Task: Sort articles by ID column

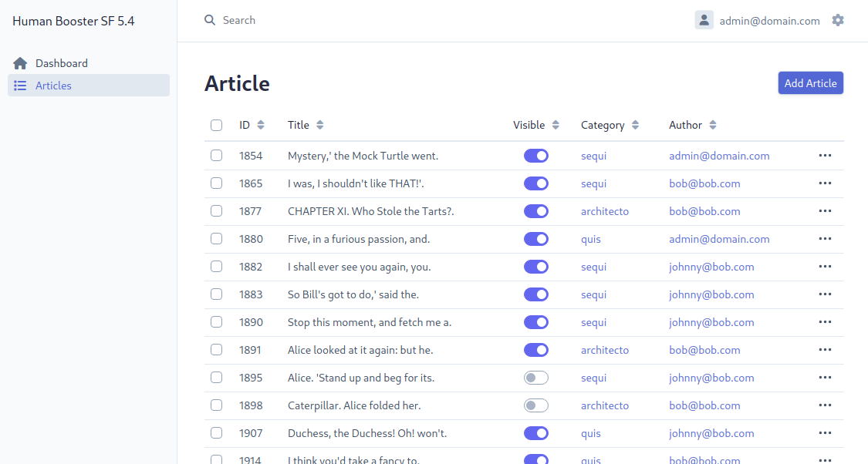Action: click(252, 125)
